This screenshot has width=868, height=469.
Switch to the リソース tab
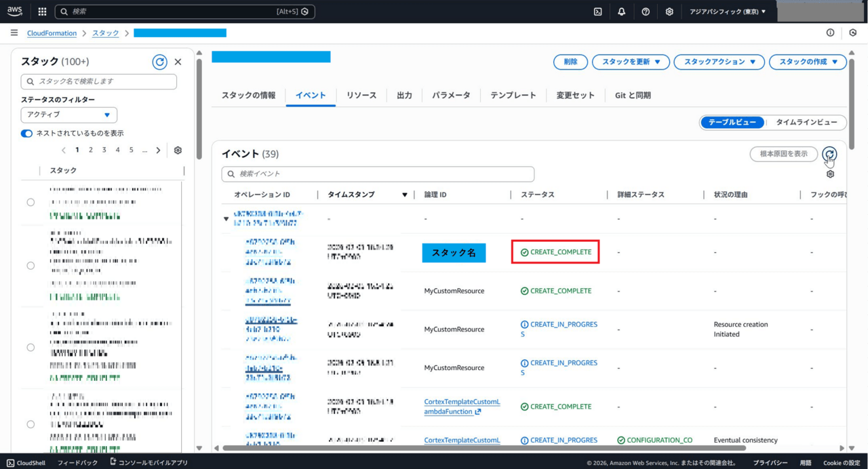[x=361, y=96]
